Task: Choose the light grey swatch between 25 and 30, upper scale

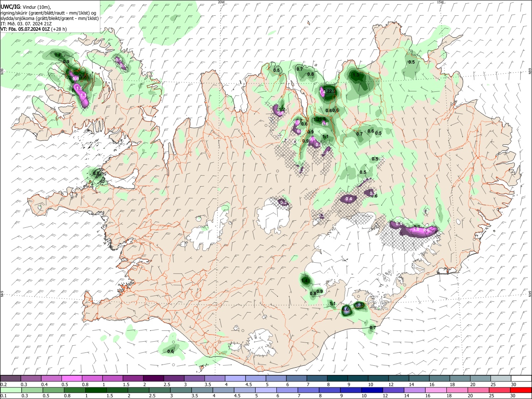Action: click(501, 378)
